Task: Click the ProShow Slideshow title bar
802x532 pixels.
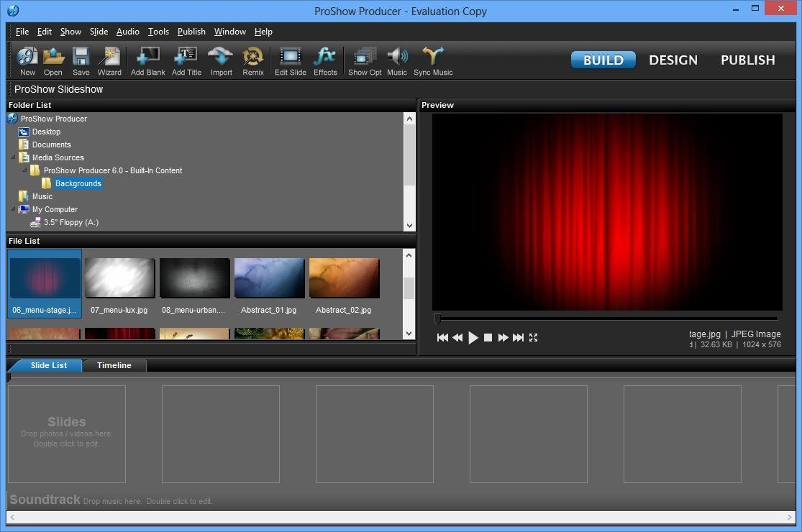Action: (401, 89)
